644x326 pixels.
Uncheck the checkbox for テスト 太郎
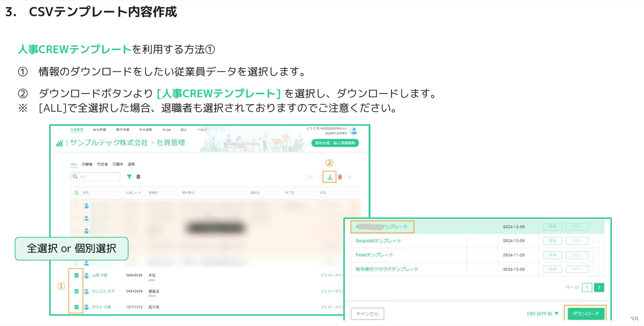click(76, 307)
